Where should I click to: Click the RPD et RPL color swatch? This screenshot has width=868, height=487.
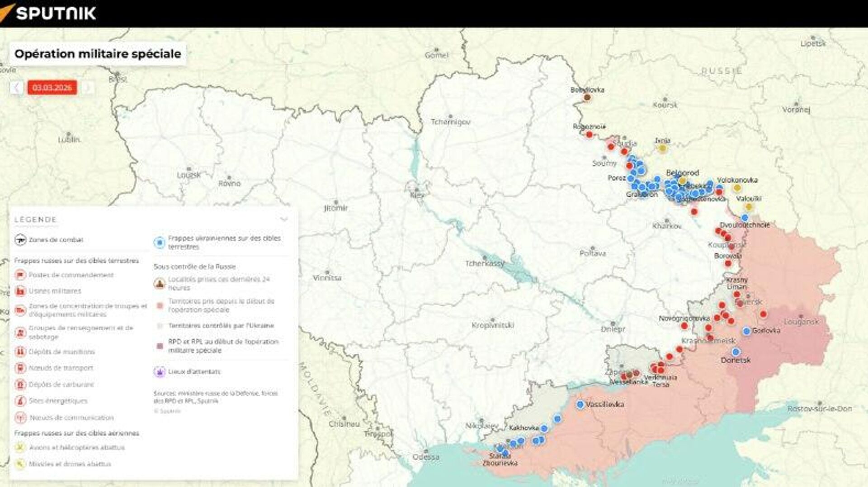tap(159, 346)
